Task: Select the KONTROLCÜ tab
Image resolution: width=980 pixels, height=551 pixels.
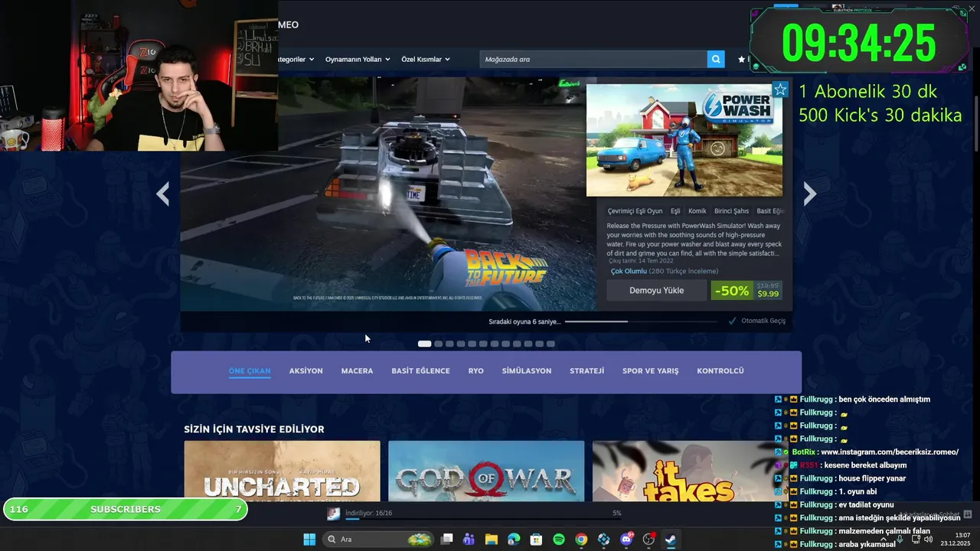Action: click(720, 371)
